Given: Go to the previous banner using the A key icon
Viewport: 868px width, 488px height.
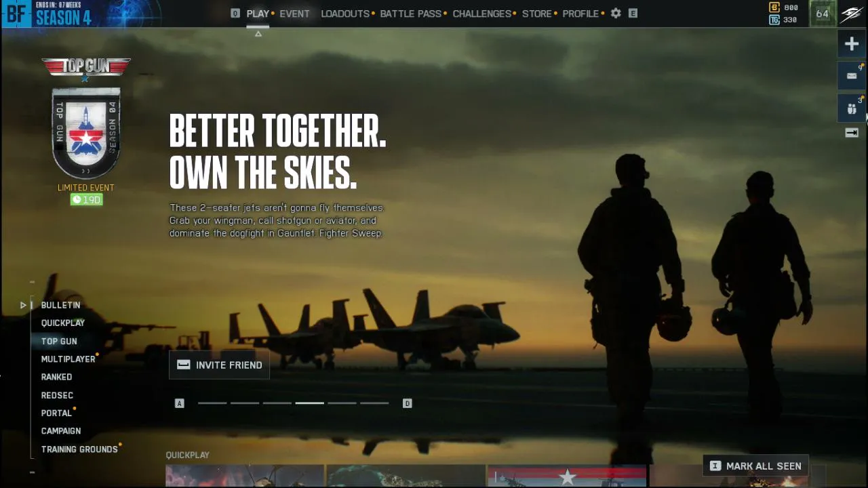Looking at the screenshot, I should pyautogui.click(x=180, y=403).
